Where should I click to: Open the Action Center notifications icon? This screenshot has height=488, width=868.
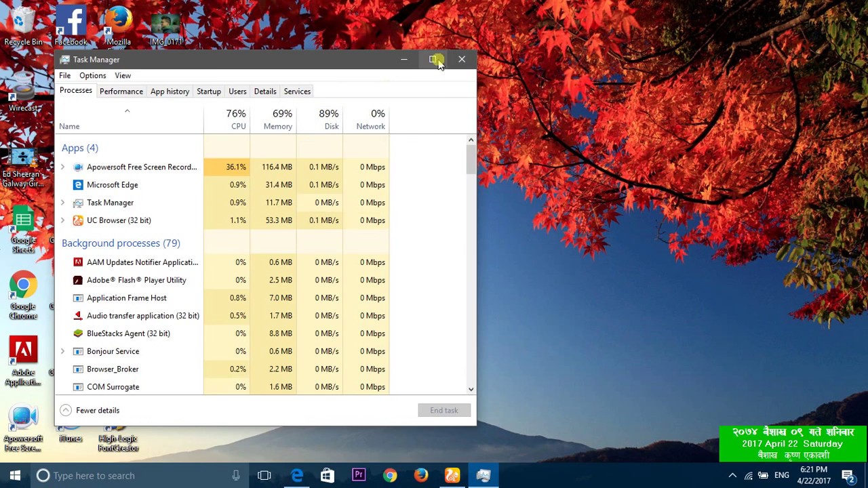[848, 475]
